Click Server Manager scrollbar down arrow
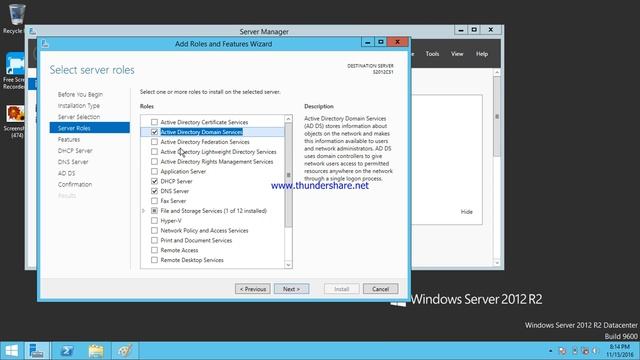 click(x=497, y=263)
